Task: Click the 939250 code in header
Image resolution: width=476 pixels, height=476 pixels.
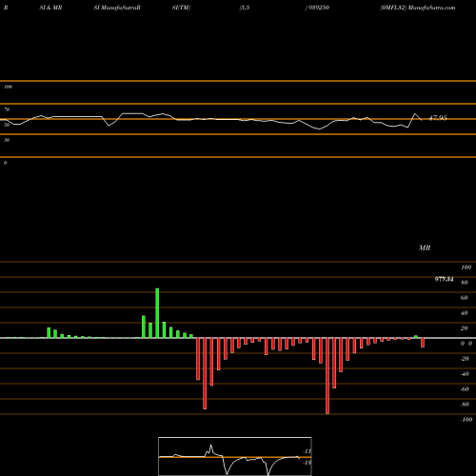Action: click(319, 8)
